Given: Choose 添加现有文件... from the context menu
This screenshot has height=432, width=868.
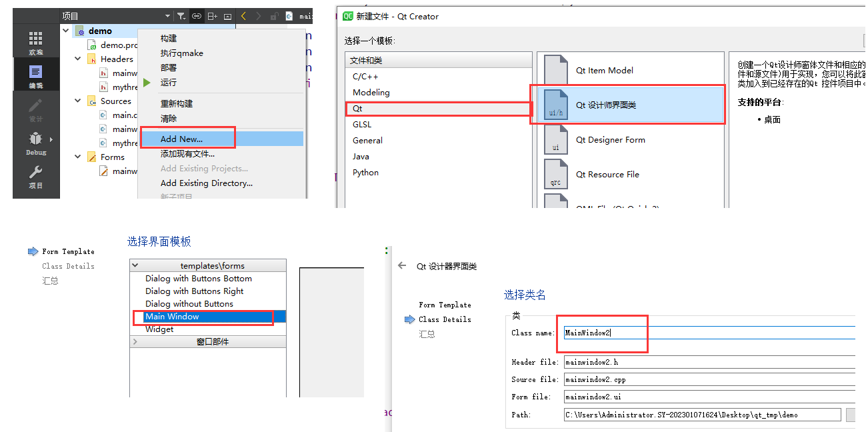Looking at the screenshot, I should (x=188, y=153).
